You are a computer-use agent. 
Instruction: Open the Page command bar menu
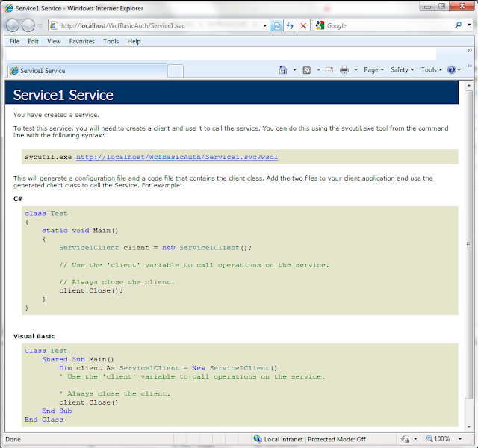point(373,69)
